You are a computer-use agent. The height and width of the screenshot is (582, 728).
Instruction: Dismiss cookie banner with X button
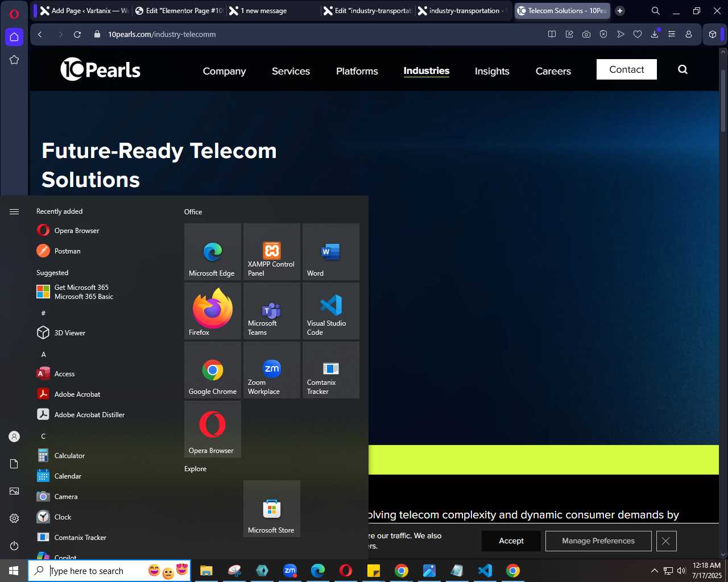pos(666,541)
